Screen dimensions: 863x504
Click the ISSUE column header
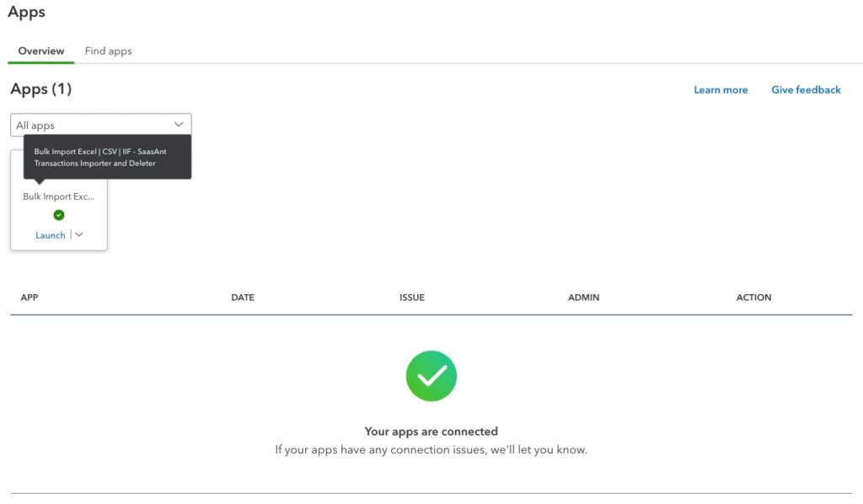412,297
